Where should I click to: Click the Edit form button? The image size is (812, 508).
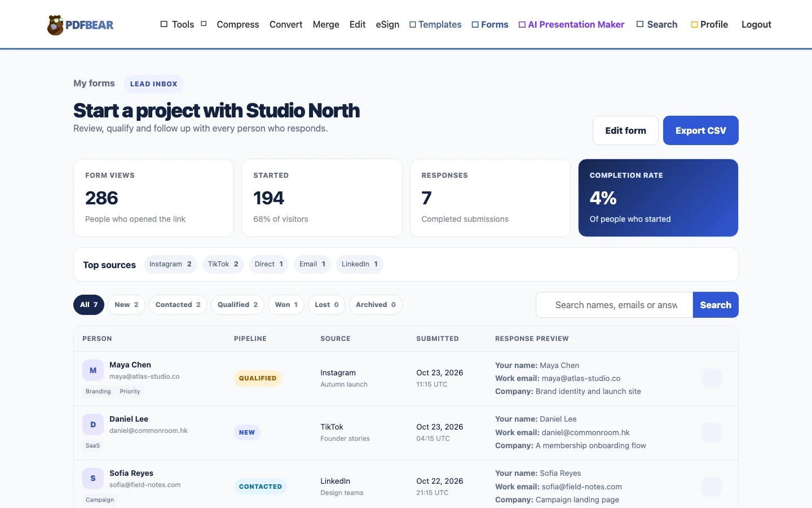625,130
